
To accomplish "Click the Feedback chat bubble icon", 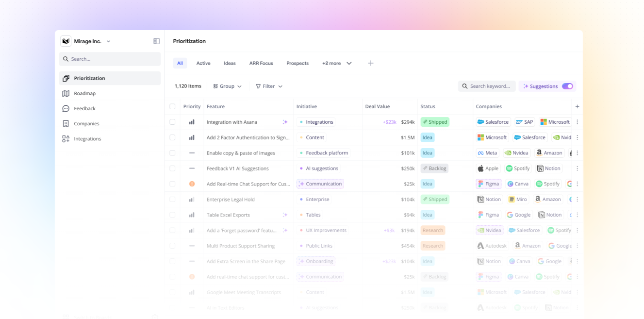I will [x=66, y=108].
